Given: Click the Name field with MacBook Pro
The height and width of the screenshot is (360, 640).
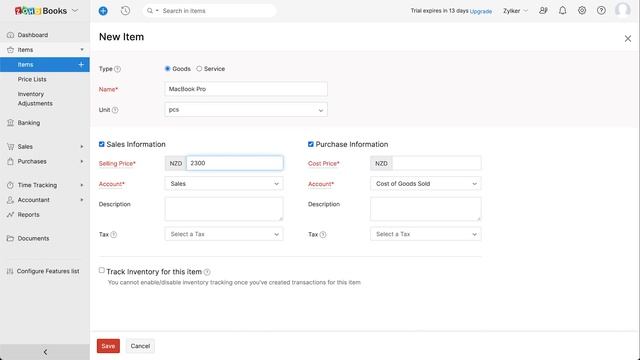Looking at the screenshot, I should [x=246, y=89].
